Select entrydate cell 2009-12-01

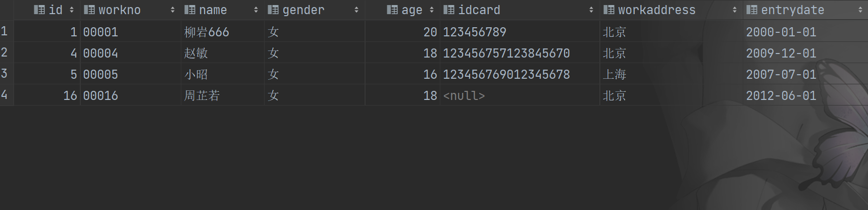point(781,54)
